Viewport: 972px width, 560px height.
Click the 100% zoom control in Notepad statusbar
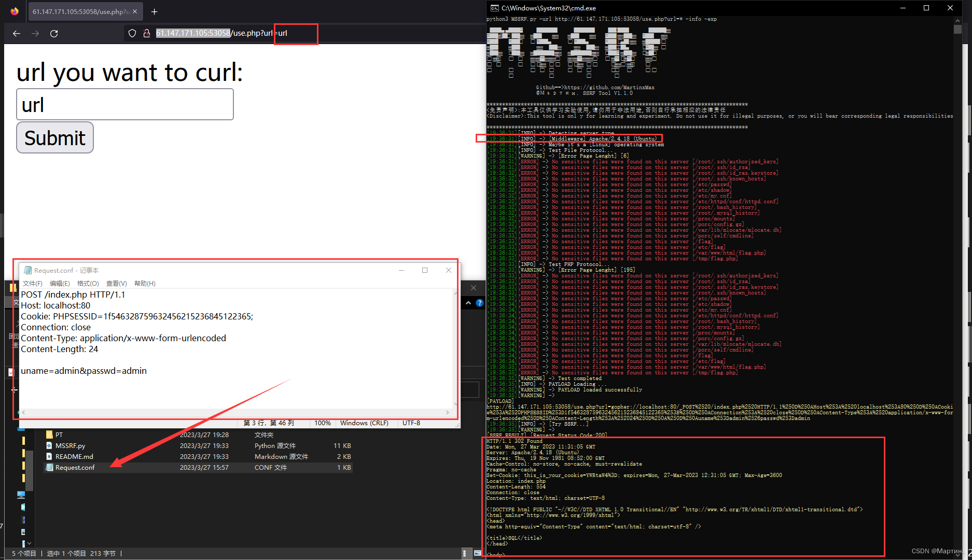tap(322, 423)
